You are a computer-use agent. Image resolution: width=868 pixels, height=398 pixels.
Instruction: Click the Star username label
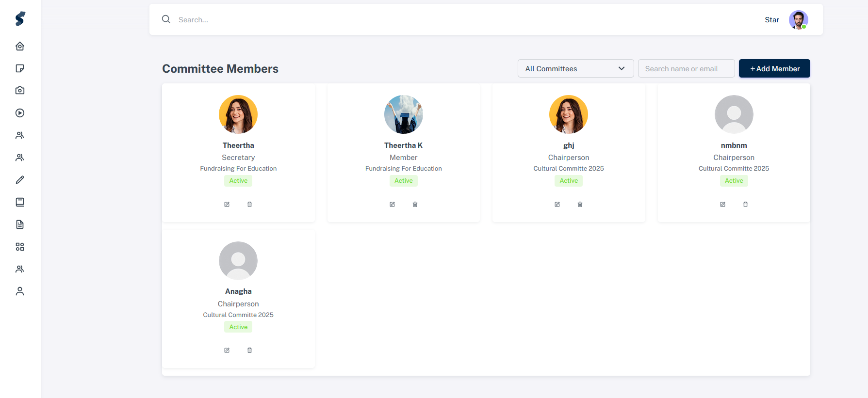pyautogui.click(x=772, y=20)
